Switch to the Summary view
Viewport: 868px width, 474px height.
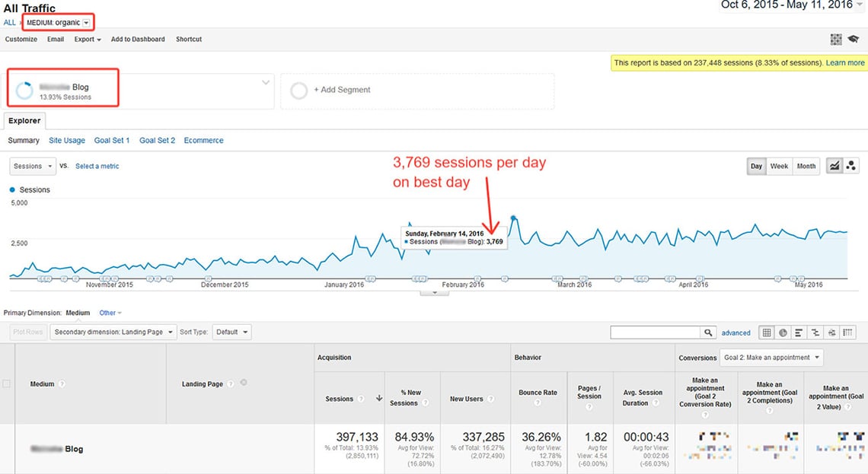[24, 141]
